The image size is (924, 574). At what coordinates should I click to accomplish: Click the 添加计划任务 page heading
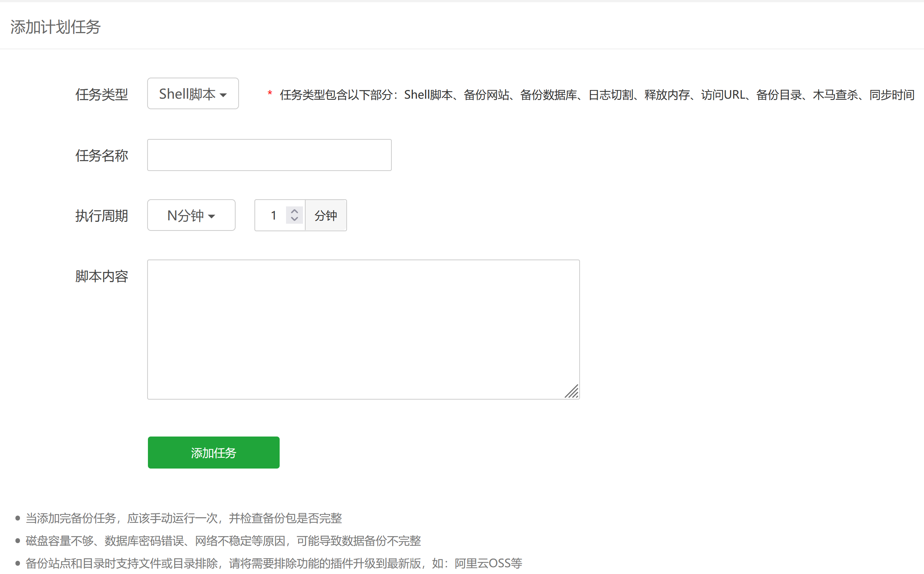coord(55,27)
